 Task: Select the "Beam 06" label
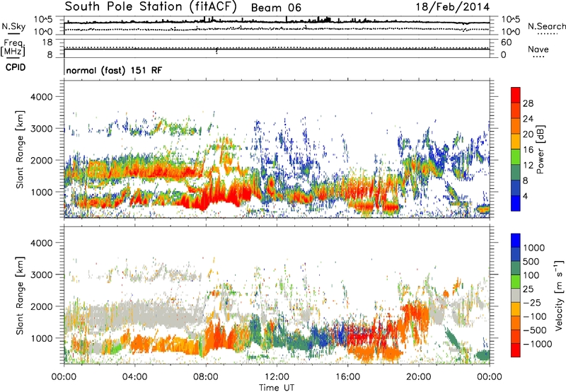pyautogui.click(x=276, y=8)
